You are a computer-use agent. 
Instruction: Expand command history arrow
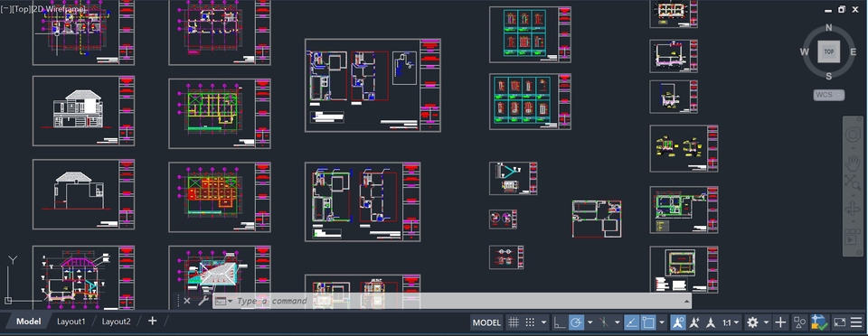tap(686, 301)
